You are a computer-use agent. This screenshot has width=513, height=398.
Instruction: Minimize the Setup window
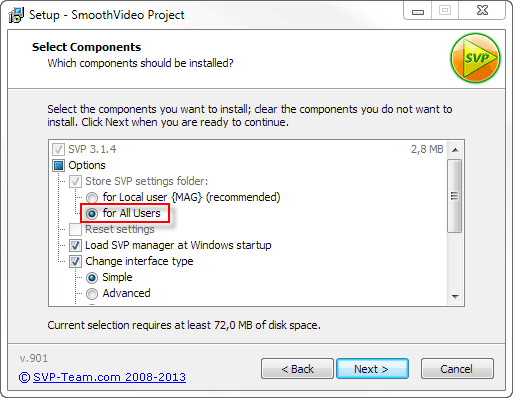(x=418, y=11)
